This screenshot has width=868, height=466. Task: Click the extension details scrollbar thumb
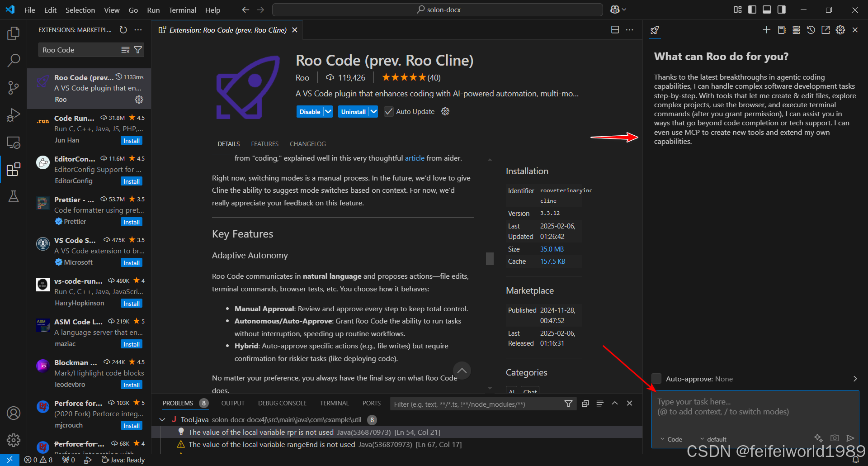(490, 258)
